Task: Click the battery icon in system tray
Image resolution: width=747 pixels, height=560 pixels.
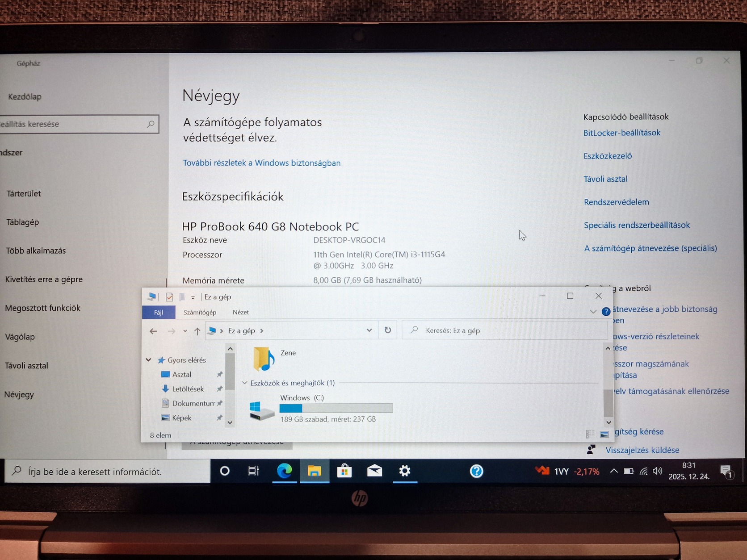Action: tap(629, 471)
